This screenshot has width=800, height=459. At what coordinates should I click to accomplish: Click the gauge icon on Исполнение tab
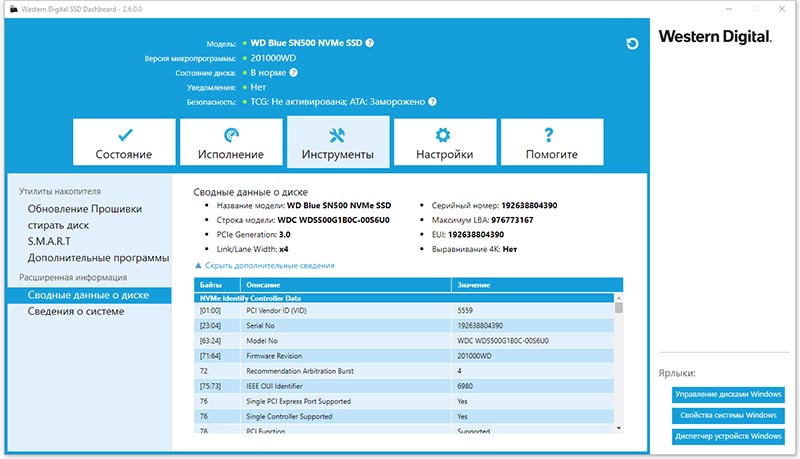(232, 135)
